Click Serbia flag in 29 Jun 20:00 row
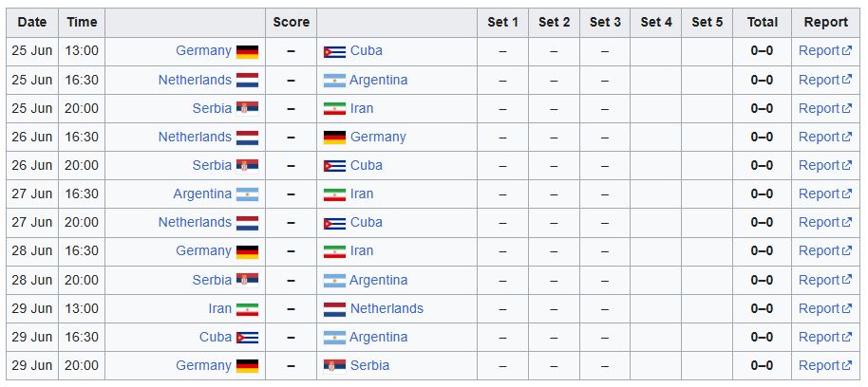 334,366
